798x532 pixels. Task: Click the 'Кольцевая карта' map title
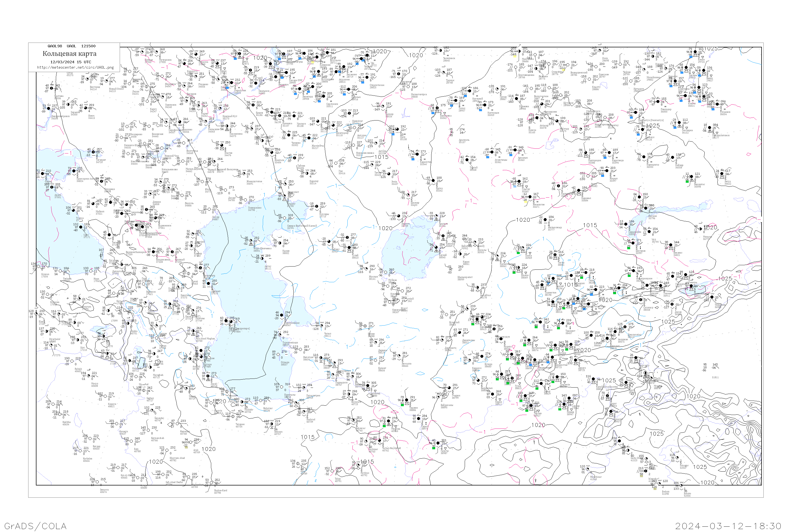click(x=69, y=54)
